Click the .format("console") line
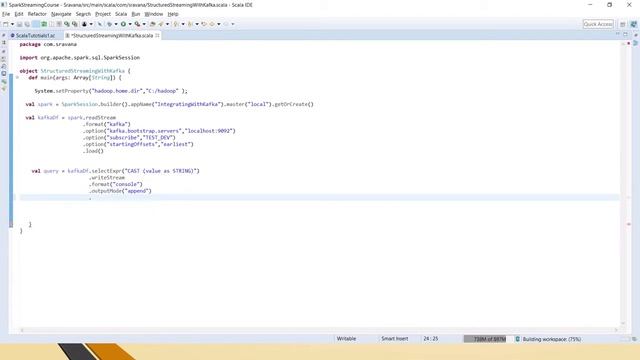 [x=116, y=184]
